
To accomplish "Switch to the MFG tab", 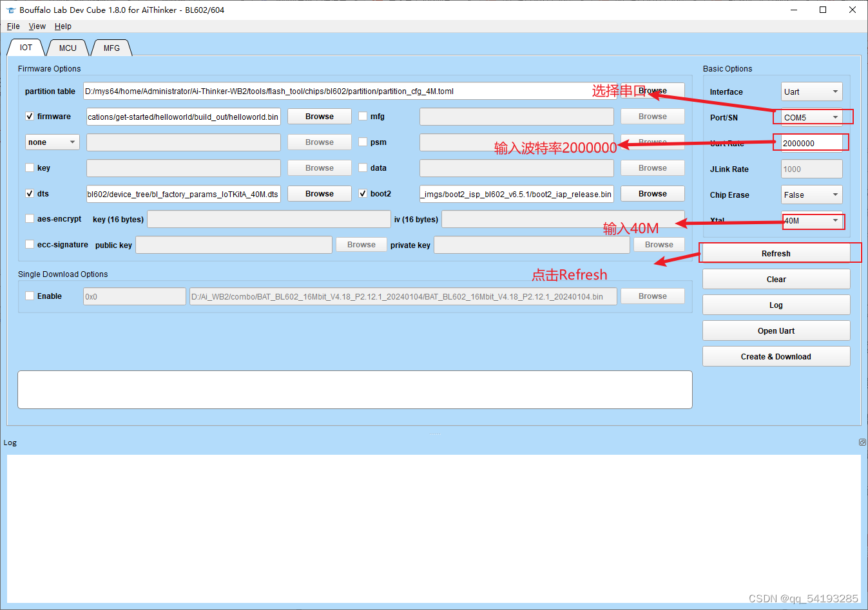I will point(111,48).
